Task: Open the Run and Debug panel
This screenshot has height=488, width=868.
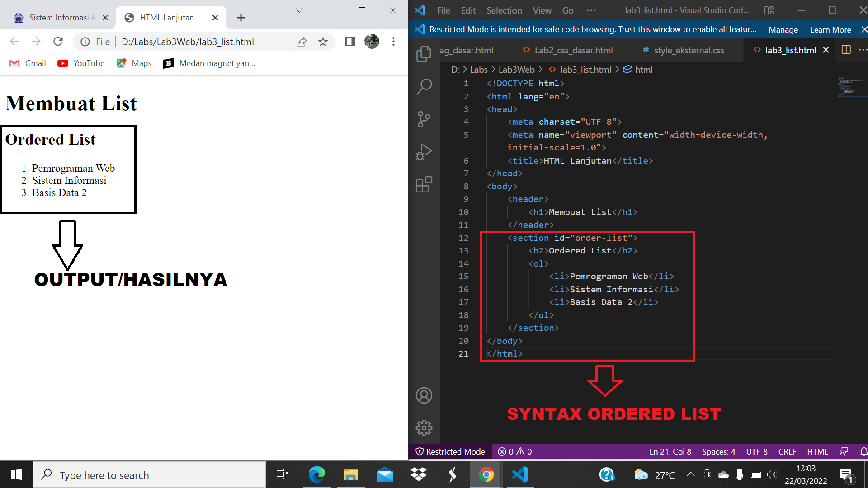Action: pyautogui.click(x=424, y=151)
